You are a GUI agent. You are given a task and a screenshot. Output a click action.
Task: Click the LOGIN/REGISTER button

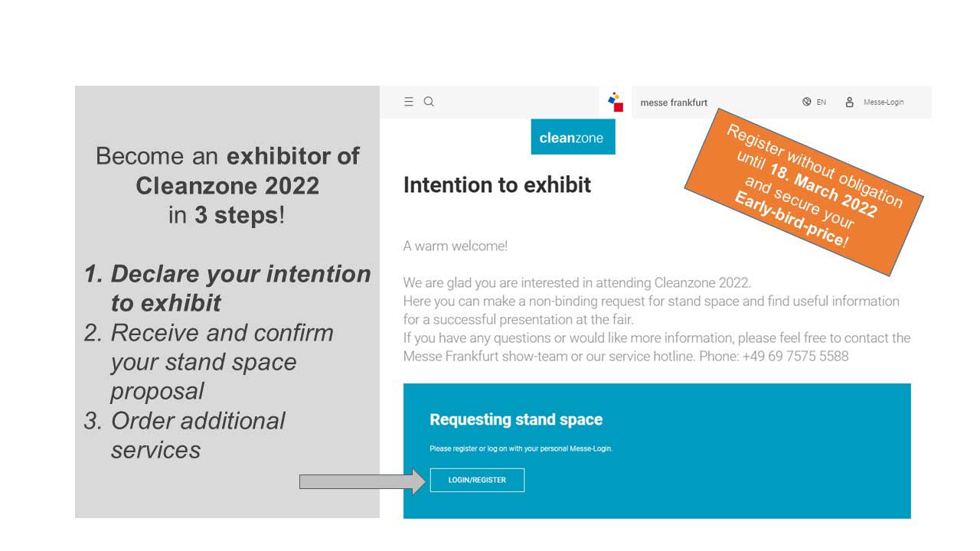point(477,480)
